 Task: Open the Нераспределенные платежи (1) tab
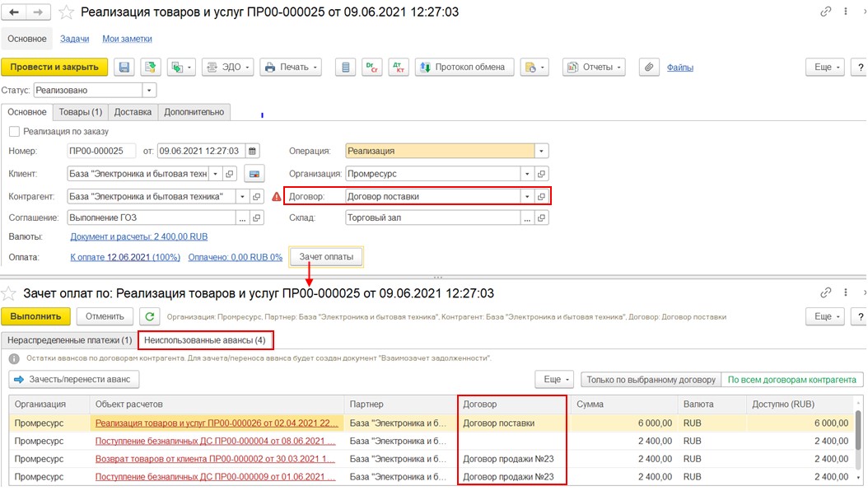68,339
